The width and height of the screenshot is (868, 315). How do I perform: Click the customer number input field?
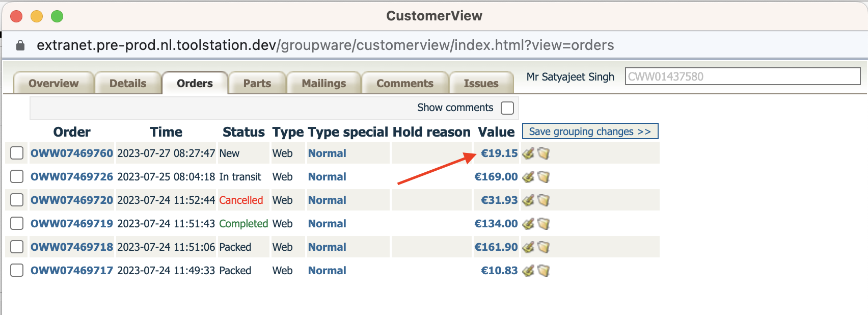742,77
